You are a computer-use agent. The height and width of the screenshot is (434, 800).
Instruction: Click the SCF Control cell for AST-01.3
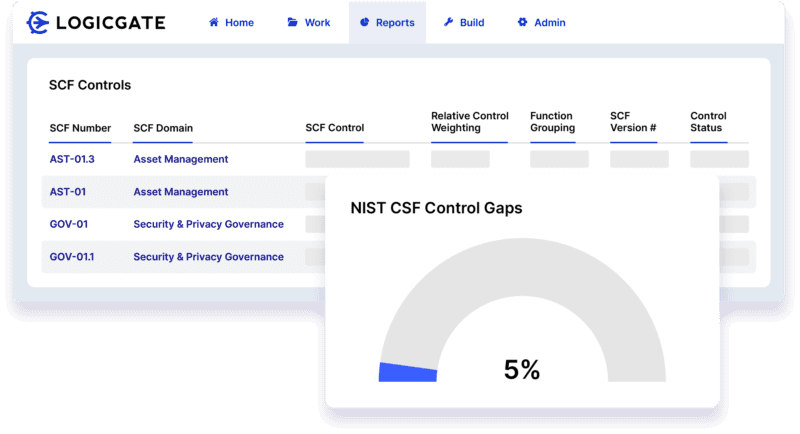pos(357,159)
